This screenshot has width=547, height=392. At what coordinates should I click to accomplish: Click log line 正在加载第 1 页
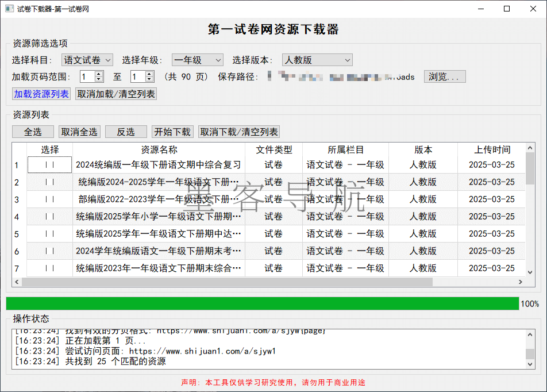click(80, 341)
